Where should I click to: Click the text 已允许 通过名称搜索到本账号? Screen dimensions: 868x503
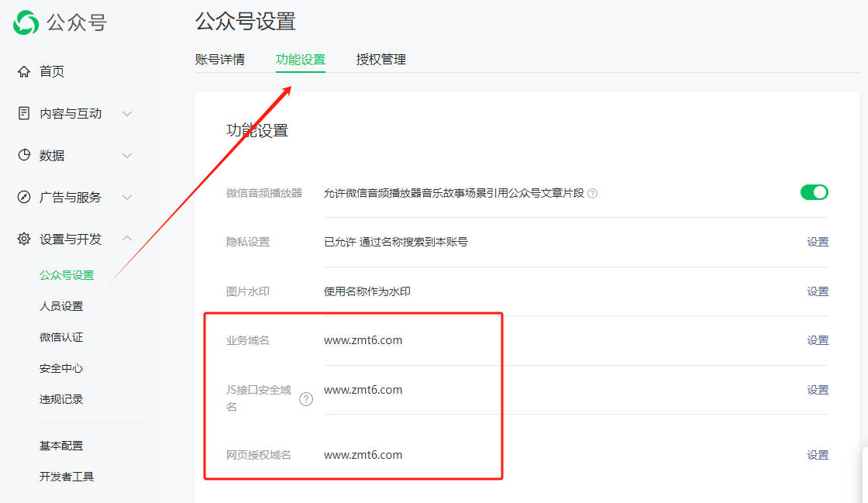pyautogui.click(x=396, y=242)
